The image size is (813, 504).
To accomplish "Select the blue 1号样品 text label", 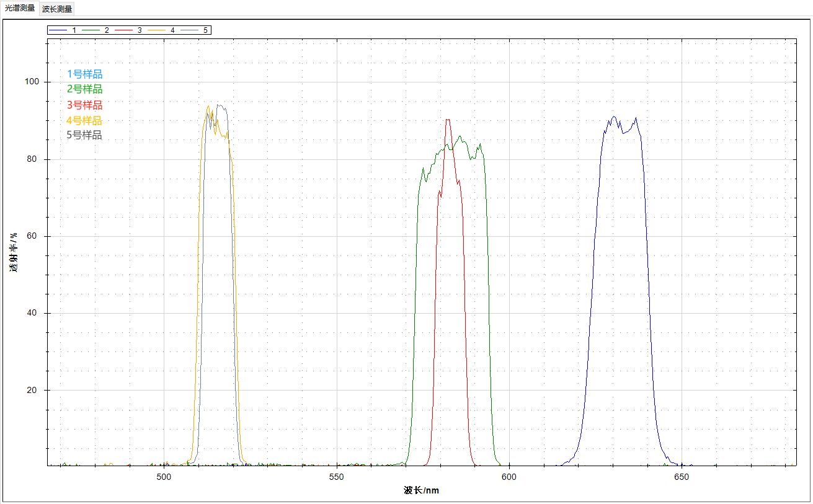I will [x=84, y=74].
